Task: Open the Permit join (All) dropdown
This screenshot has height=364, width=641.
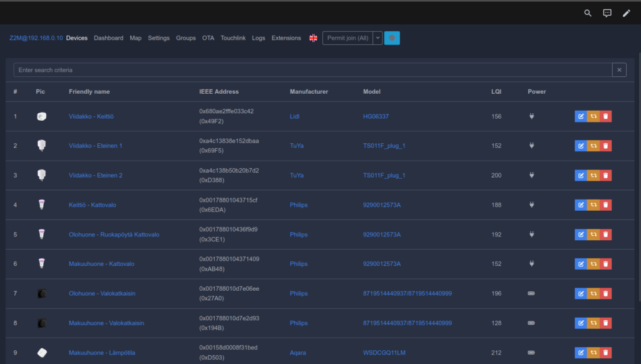Action: pyautogui.click(x=377, y=38)
